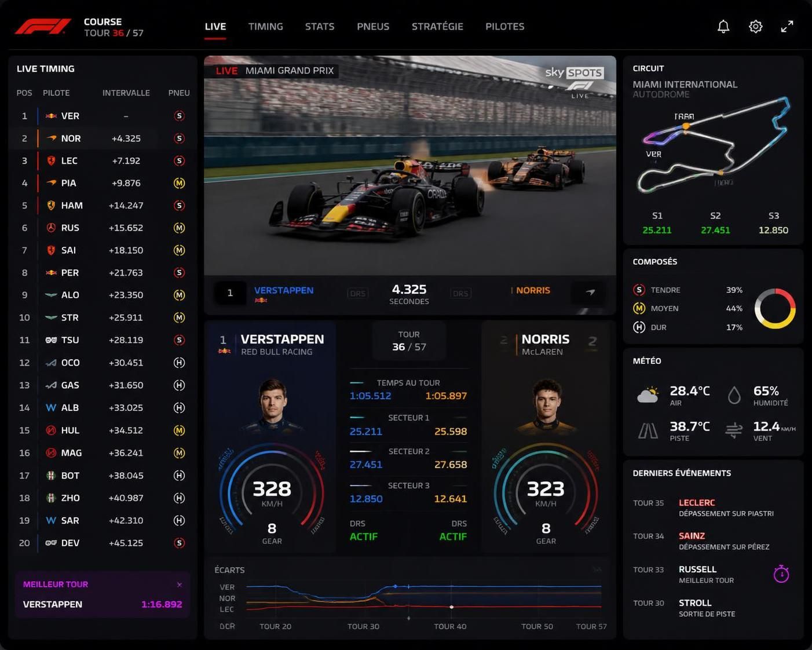Open the LECLERC overtake event at Tour 35
The image size is (812, 650).
coord(714,507)
